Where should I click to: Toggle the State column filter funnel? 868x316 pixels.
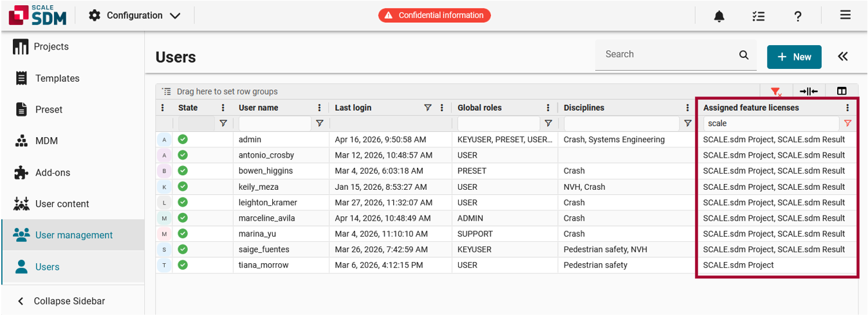pyautogui.click(x=223, y=123)
